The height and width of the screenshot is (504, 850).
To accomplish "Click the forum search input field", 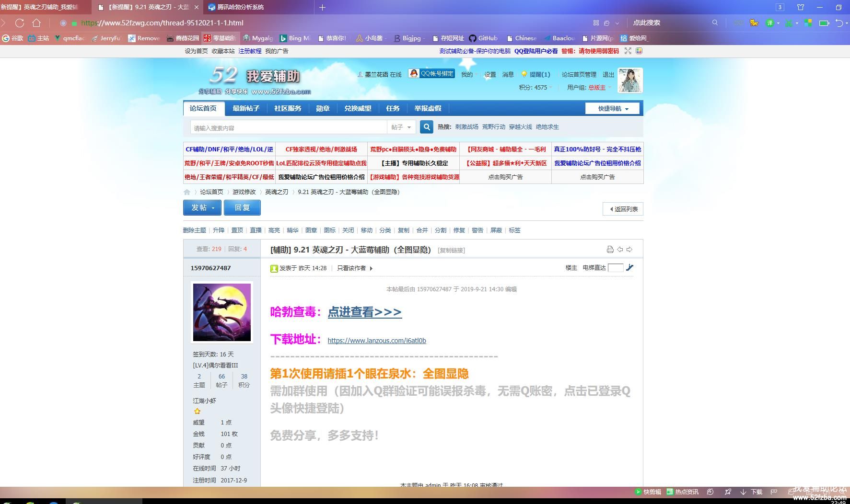I will coord(289,128).
